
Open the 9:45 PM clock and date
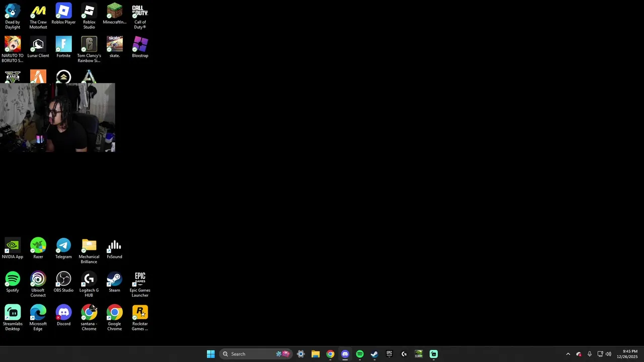tap(627, 354)
